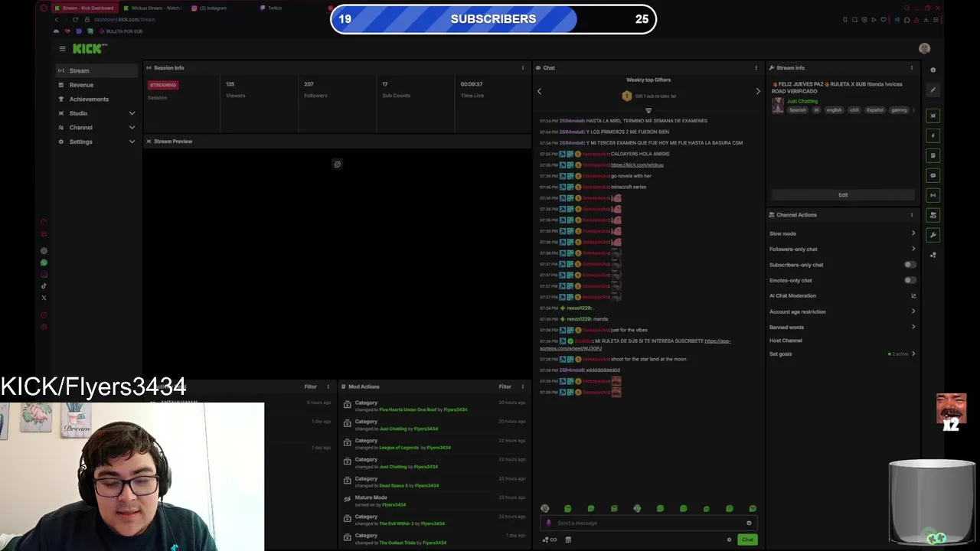Toggle Subscribers-only chat

click(x=910, y=265)
